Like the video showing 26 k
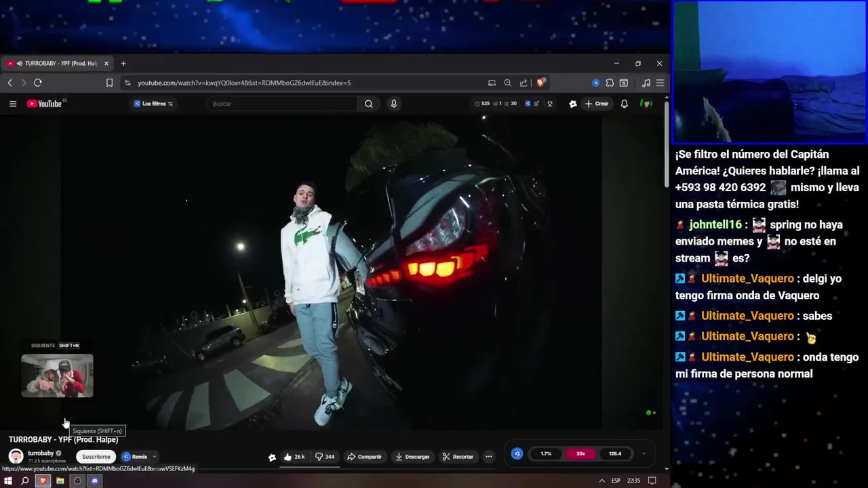868x488 pixels. pyautogui.click(x=294, y=457)
